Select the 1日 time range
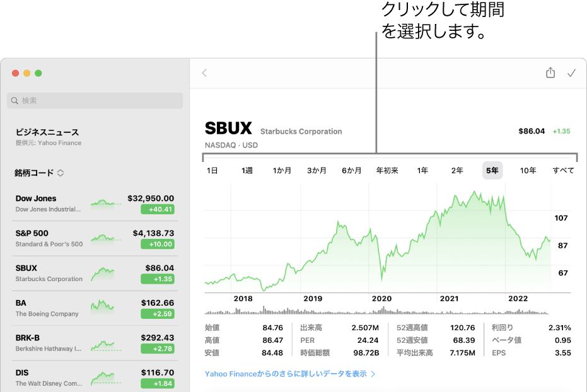Viewport: 587px width, 392px height. (x=211, y=170)
